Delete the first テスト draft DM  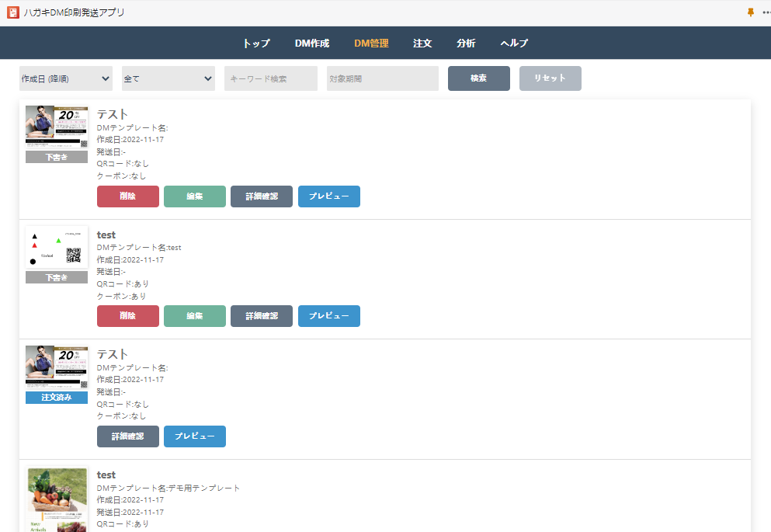point(128,196)
